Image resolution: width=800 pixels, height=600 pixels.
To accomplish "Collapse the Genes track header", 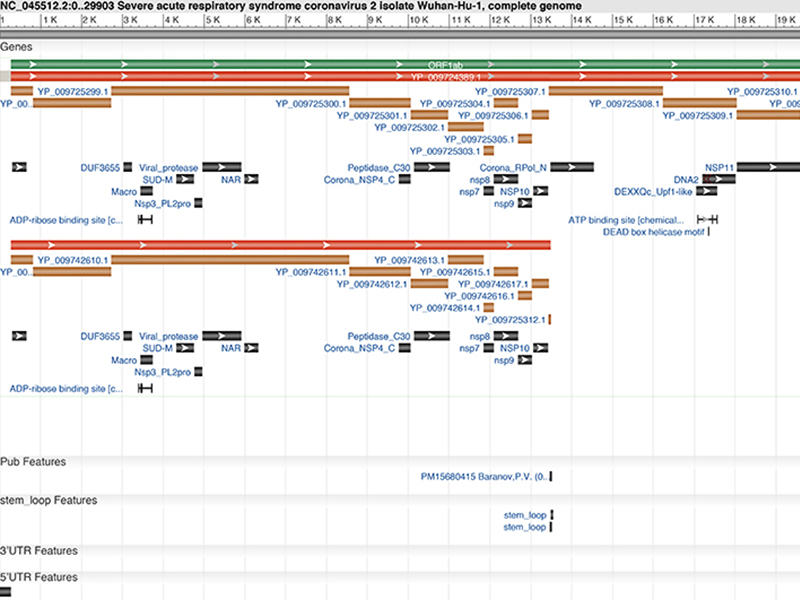I will click(x=14, y=47).
